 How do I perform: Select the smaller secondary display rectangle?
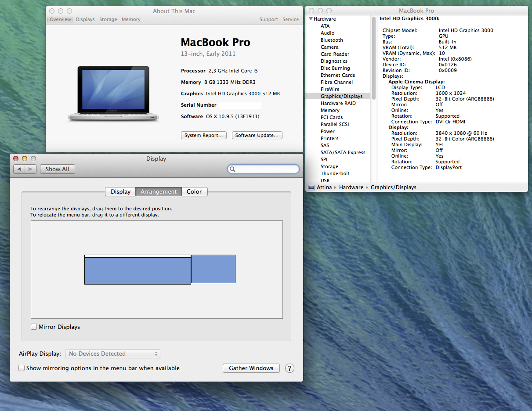[x=213, y=269]
